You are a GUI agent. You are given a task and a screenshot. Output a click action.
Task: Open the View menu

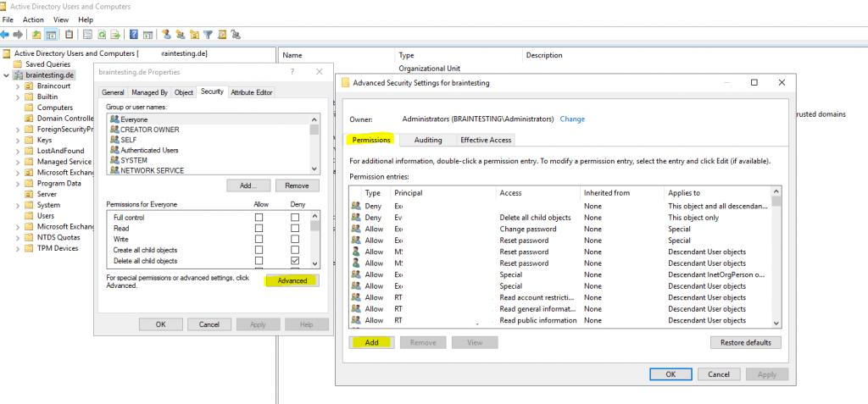[61, 19]
